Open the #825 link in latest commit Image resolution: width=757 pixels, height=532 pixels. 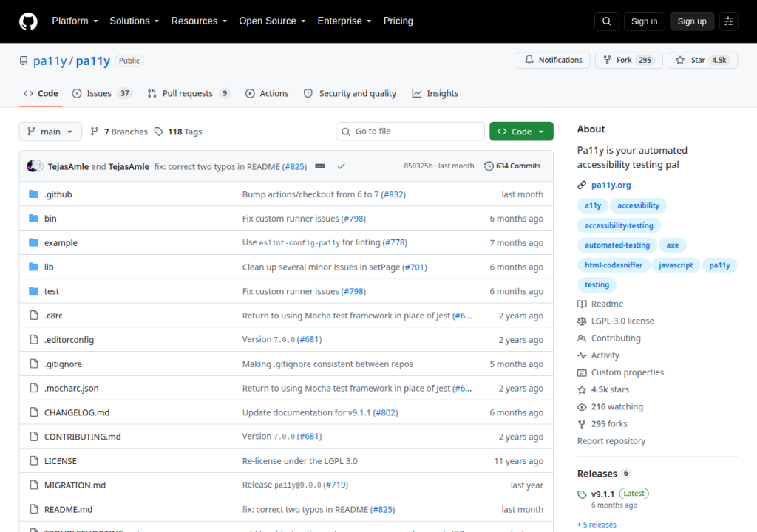[x=295, y=166]
